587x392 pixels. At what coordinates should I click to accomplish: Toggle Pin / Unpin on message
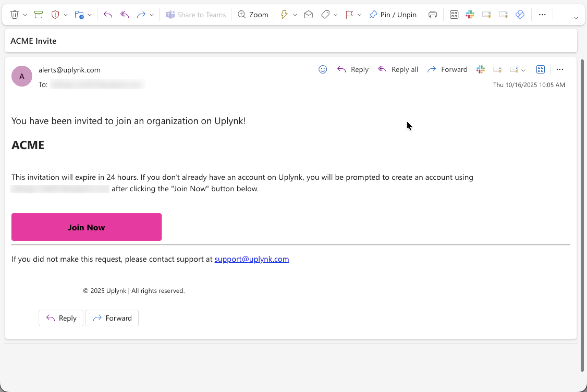tap(393, 15)
